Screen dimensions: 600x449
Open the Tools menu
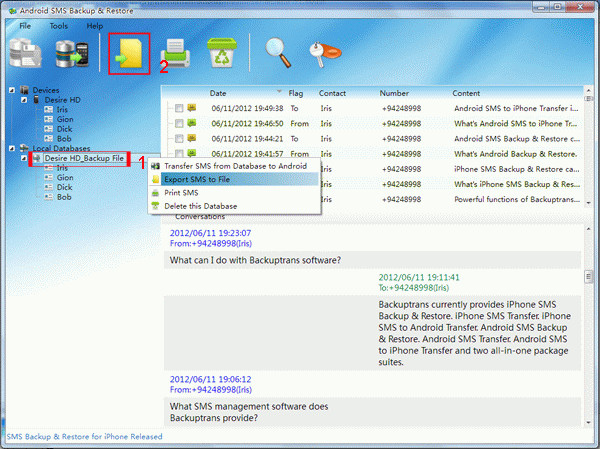59,26
